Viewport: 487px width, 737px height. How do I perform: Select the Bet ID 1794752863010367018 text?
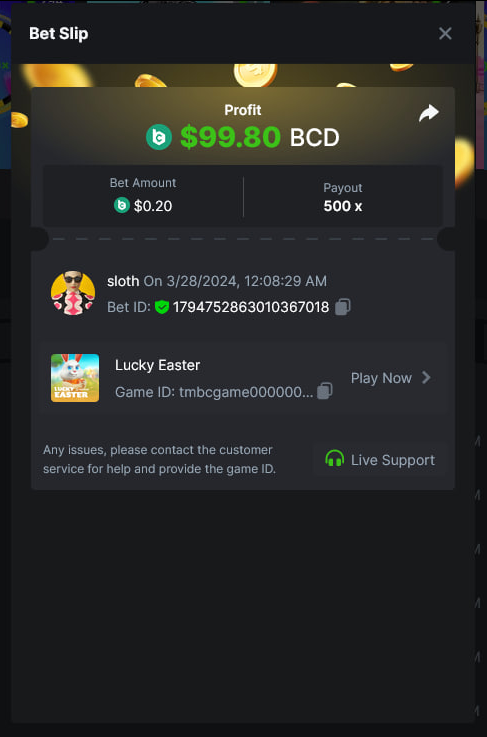coord(251,307)
